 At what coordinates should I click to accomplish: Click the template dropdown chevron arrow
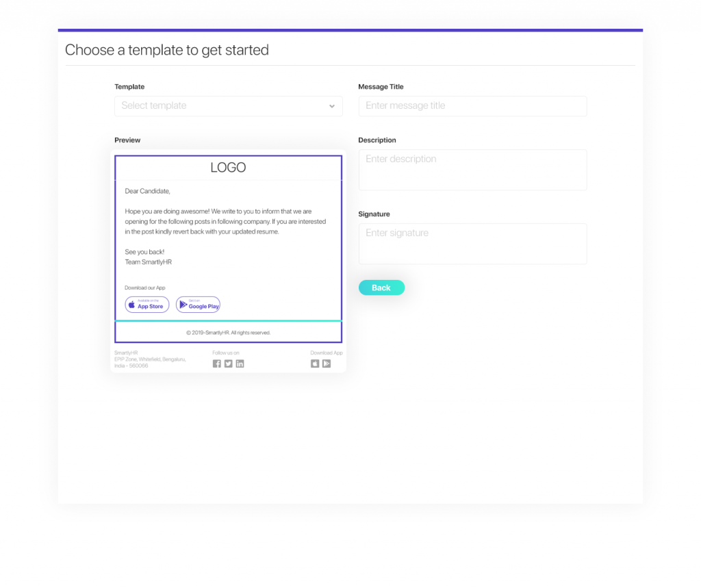click(332, 106)
